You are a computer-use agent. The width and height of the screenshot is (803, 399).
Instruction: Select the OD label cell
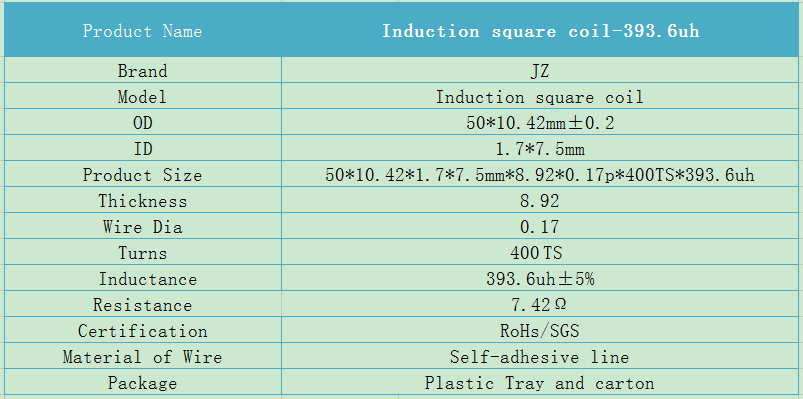pyautogui.click(x=142, y=122)
